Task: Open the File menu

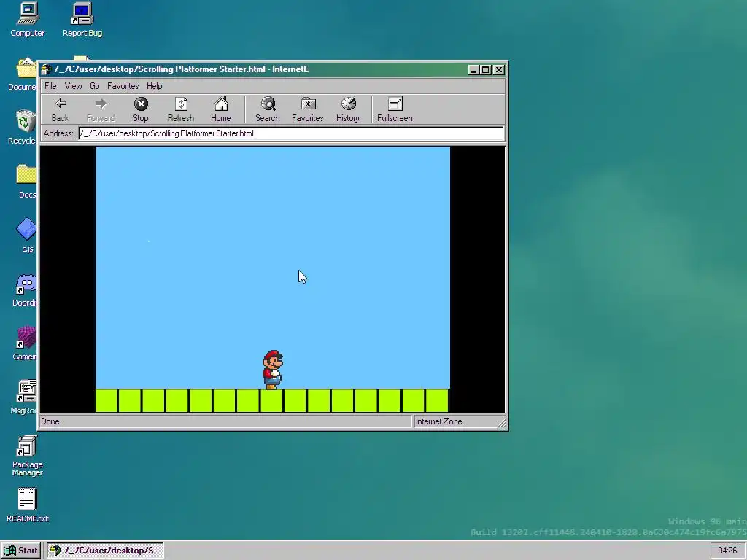Action: click(50, 86)
